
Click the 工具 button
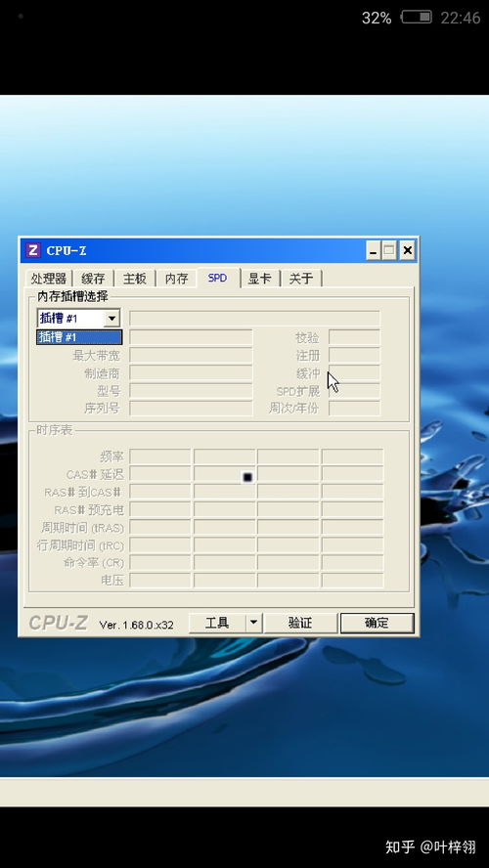[217, 623]
